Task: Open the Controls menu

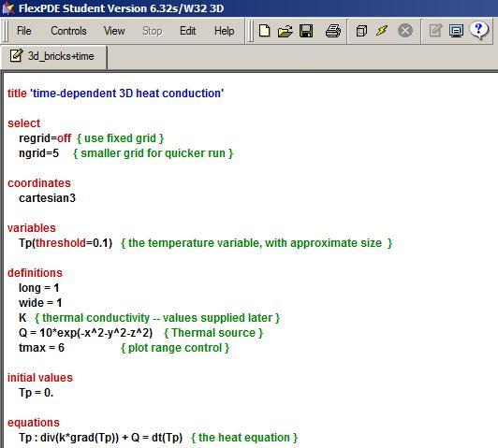Action: click(68, 31)
